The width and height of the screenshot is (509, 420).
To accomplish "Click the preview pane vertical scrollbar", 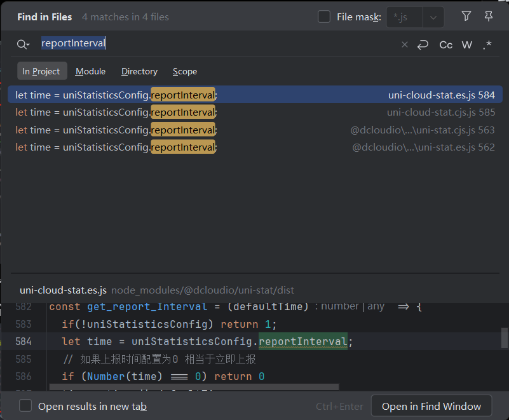I will (x=504, y=337).
